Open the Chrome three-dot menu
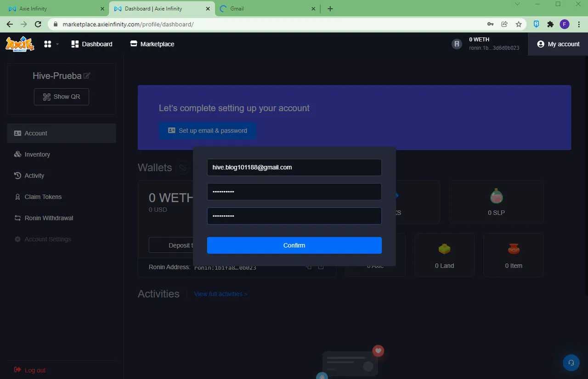588x379 pixels. pyautogui.click(x=579, y=24)
